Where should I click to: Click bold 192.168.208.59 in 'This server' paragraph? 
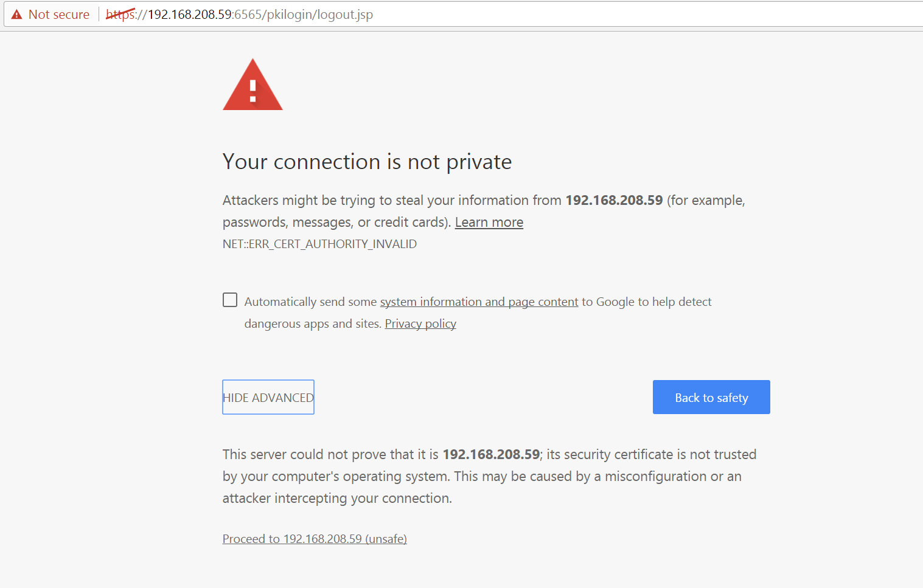[x=490, y=455]
